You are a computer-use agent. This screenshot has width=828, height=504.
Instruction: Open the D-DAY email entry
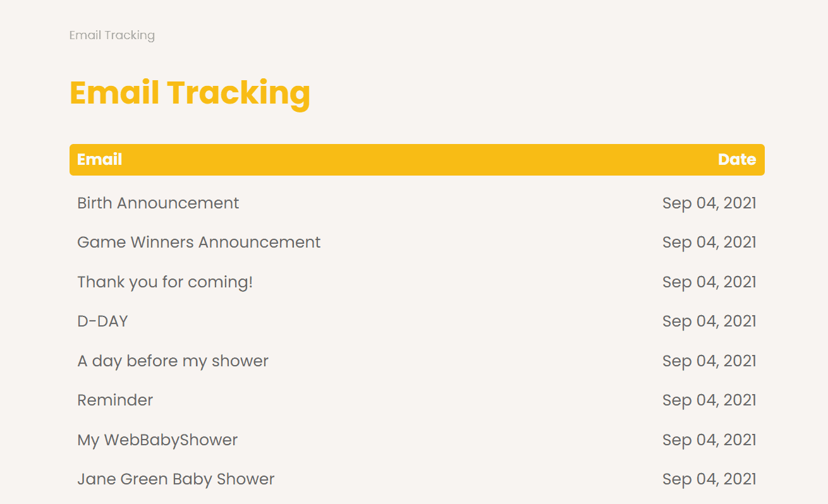[x=102, y=321]
